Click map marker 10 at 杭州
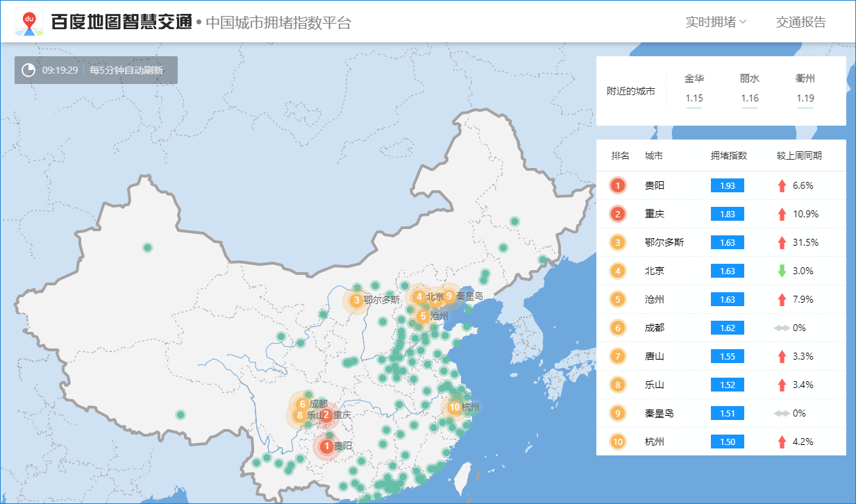The width and height of the screenshot is (856, 504). [x=455, y=408]
